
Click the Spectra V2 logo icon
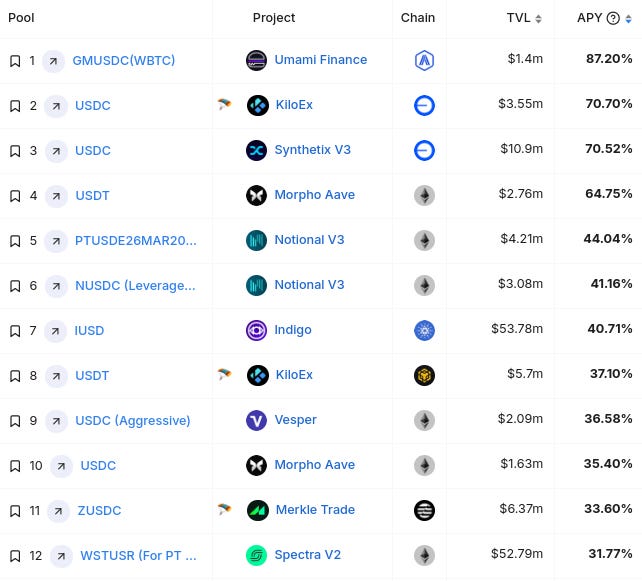click(x=256, y=556)
